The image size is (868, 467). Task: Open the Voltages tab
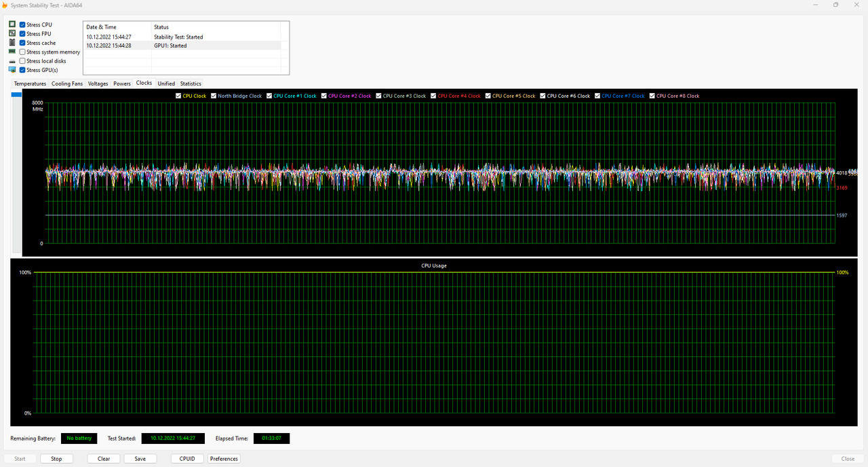click(x=98, y=83)
